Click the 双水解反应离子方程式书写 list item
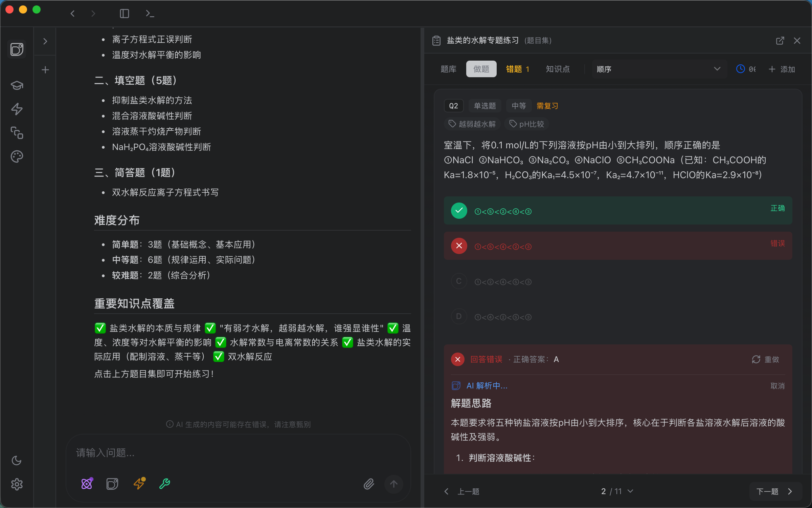This screenshot has height=508, width=812. 165,192
